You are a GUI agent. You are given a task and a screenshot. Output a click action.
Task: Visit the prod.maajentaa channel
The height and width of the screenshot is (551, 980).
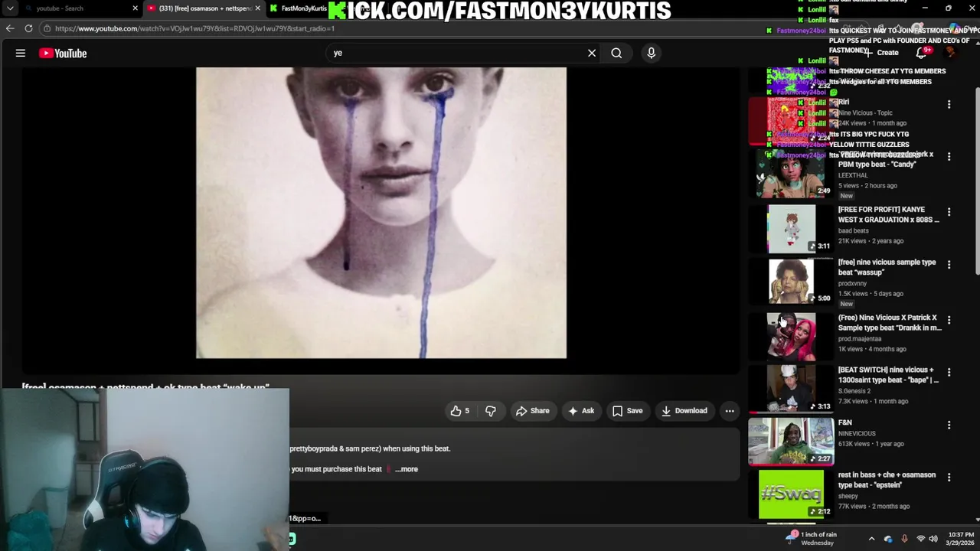click(860, 339)
